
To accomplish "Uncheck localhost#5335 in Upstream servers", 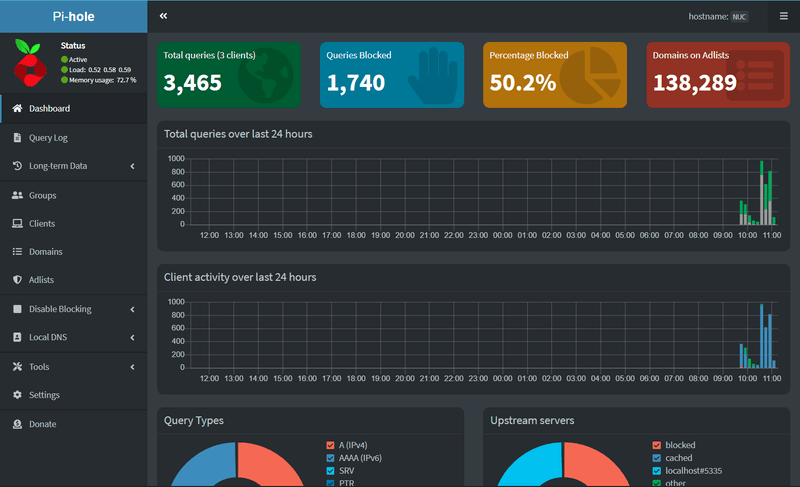I will [657, 471].
